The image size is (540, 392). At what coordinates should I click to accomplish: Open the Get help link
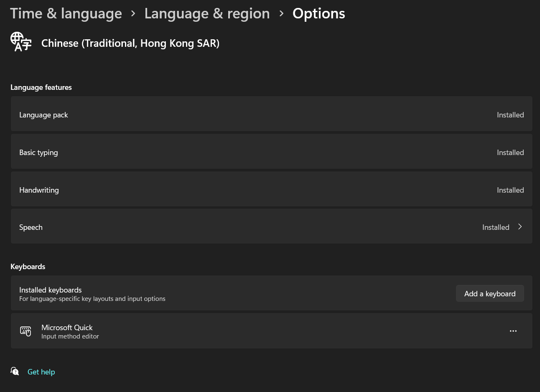pos(41,372)
